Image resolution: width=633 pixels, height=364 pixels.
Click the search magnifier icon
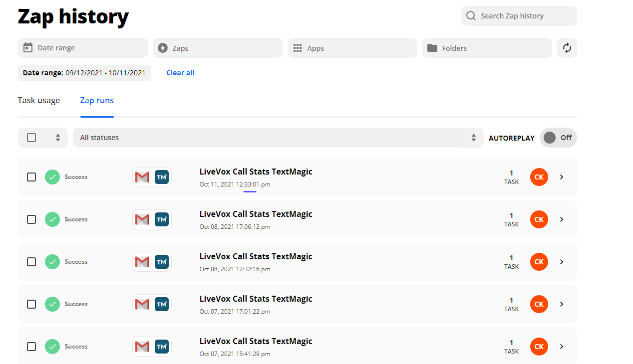[x=471, y=16]
